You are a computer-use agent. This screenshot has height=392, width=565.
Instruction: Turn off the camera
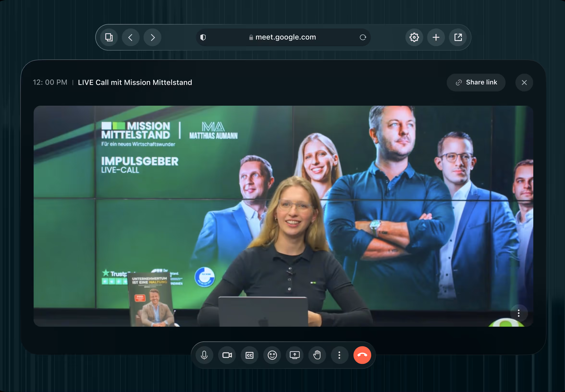pyautogui.click(x=227, y=355)
